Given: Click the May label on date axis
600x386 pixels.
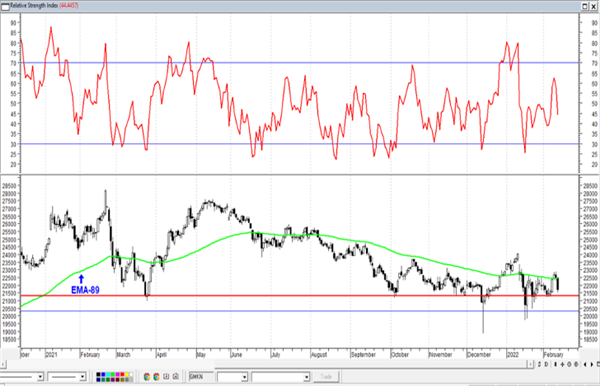Looking at the screenshot, I should tap(201, 355).
